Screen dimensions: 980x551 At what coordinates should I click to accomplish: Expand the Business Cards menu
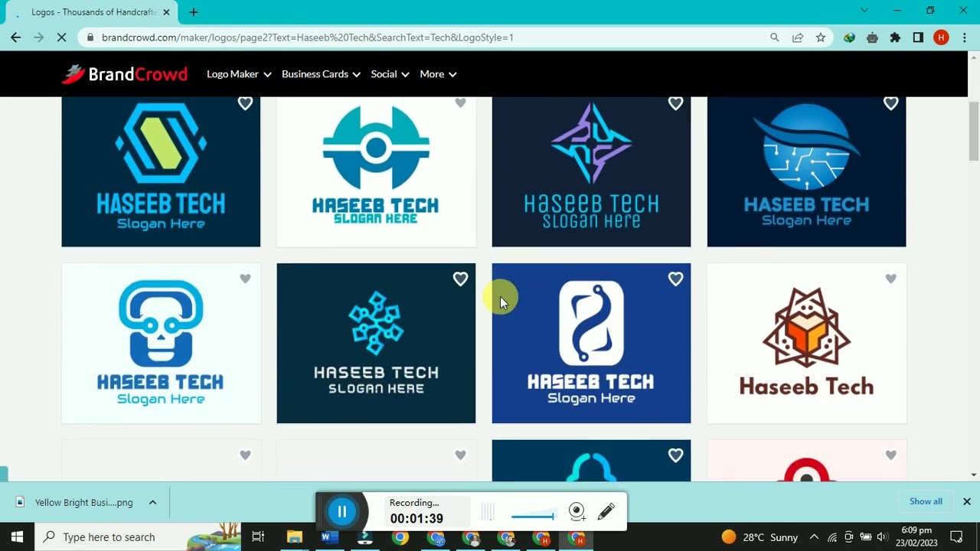(x=321, y=74)
